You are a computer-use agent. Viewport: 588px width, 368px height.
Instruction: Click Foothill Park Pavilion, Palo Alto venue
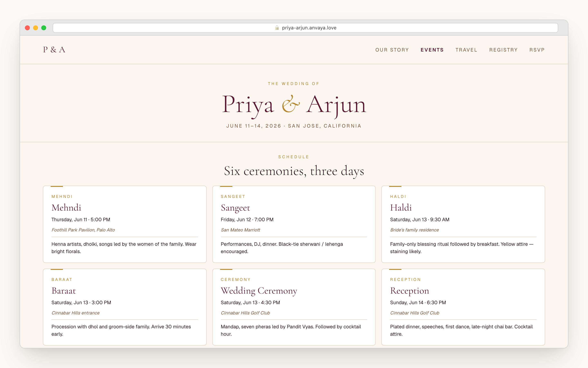point(83,230)
